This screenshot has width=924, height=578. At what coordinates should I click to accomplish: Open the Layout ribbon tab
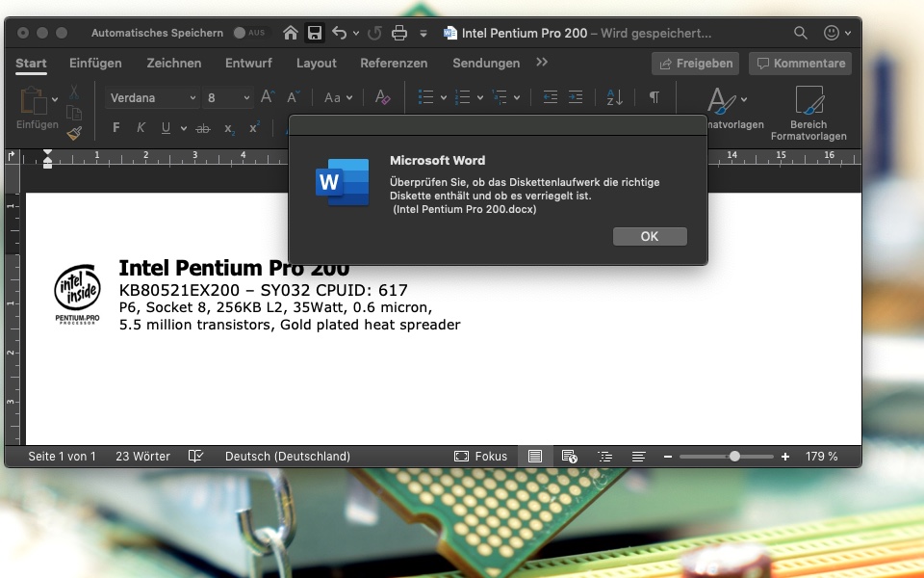click(x=317, y=64)
